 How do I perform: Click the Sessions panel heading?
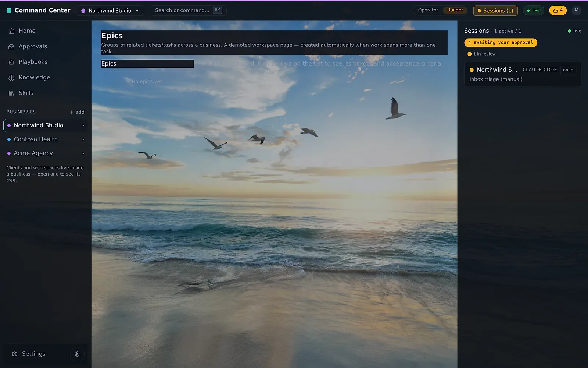click(x=476, y=31)
